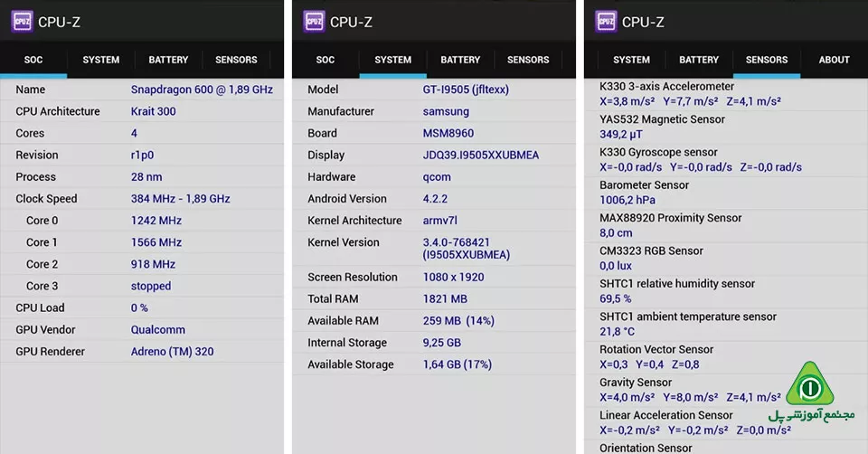Select Total RAM value '1821 MB'
The width and height of the screenshot is (868, 454).
point(445,299)
